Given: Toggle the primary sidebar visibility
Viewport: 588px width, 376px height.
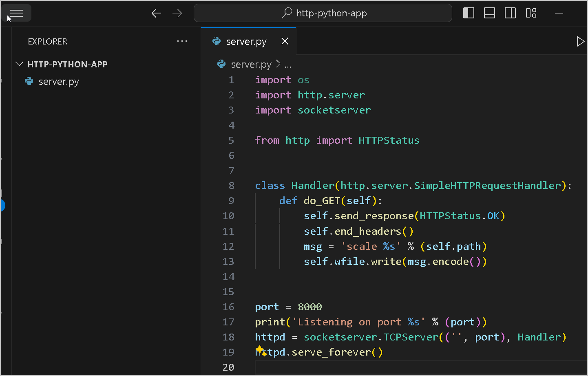Looking at the screenshot, I should point(469,13).
